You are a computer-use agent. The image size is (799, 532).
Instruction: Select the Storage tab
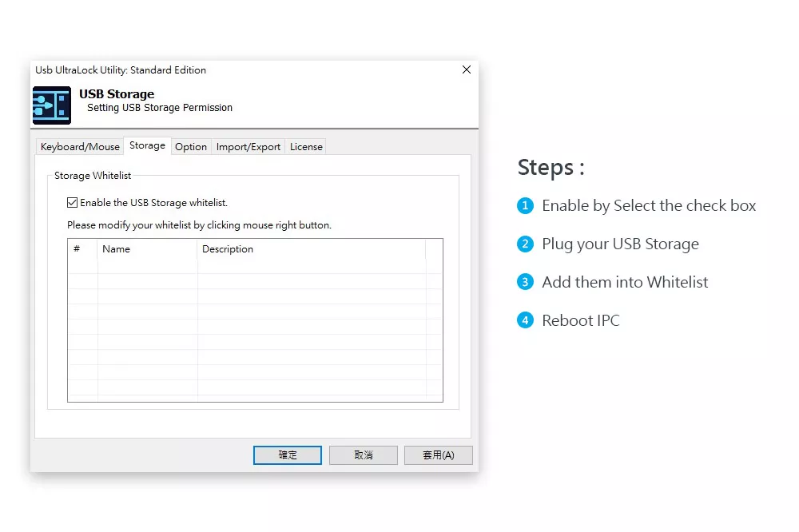click(147, 145)
